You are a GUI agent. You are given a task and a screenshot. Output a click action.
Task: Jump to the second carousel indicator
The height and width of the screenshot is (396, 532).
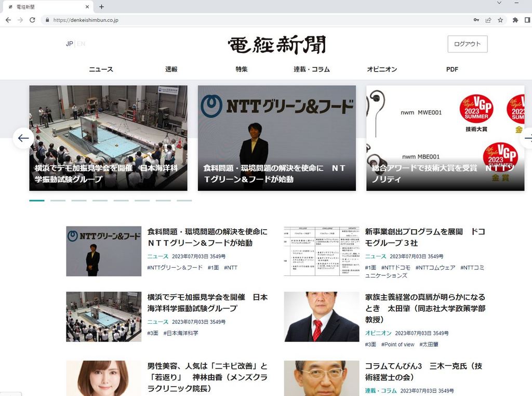pyautogui.click(x=58, y=201)
